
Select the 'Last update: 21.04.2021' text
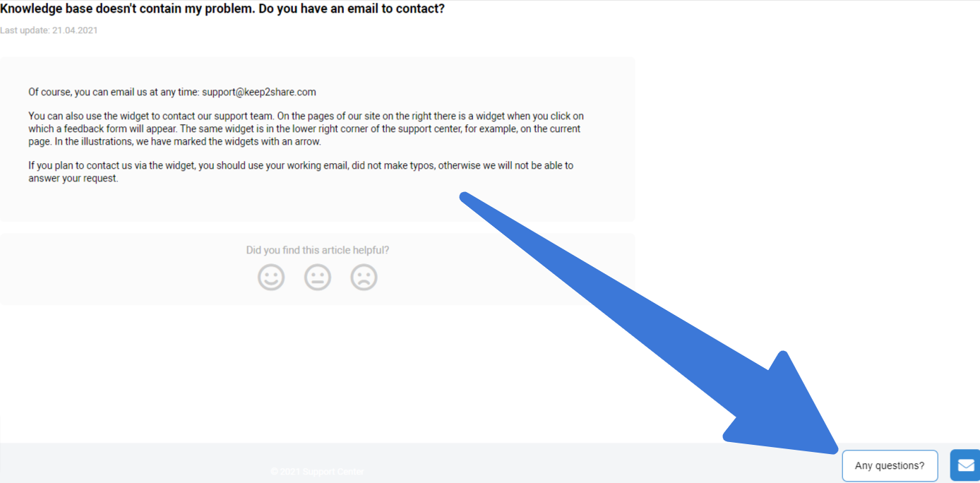pyautogui.click(x=49, y=30)
